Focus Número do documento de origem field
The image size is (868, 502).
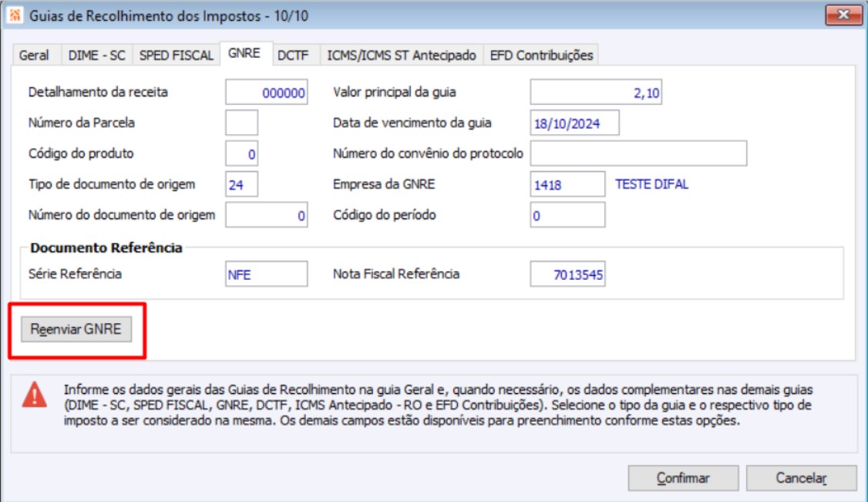pyautogui.click(x=266, y=215)
